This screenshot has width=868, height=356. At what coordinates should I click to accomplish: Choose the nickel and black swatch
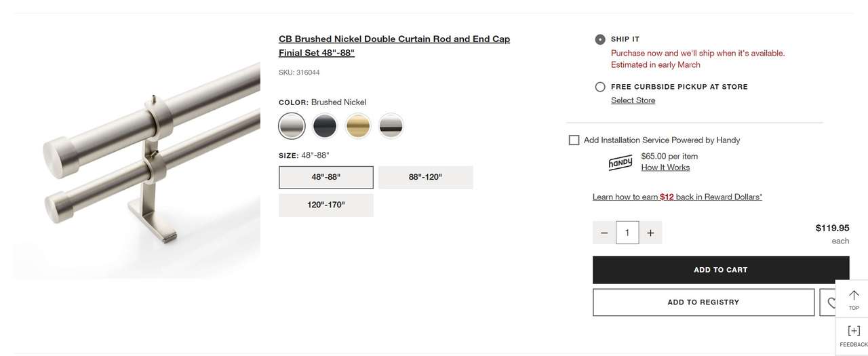pos(391,126)
